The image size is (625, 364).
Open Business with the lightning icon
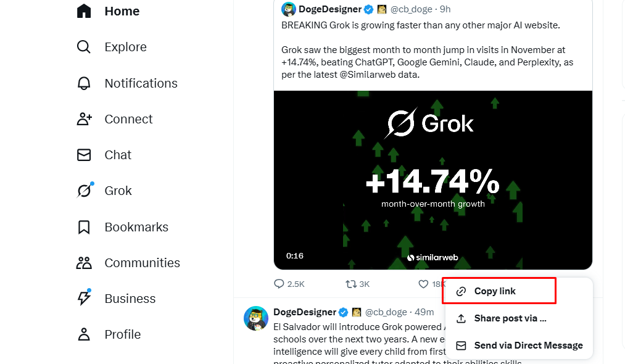pyautogui.click(x=130, y=299)
